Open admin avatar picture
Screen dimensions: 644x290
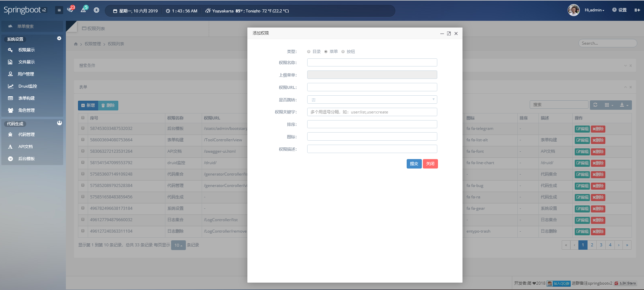(574, 10)
